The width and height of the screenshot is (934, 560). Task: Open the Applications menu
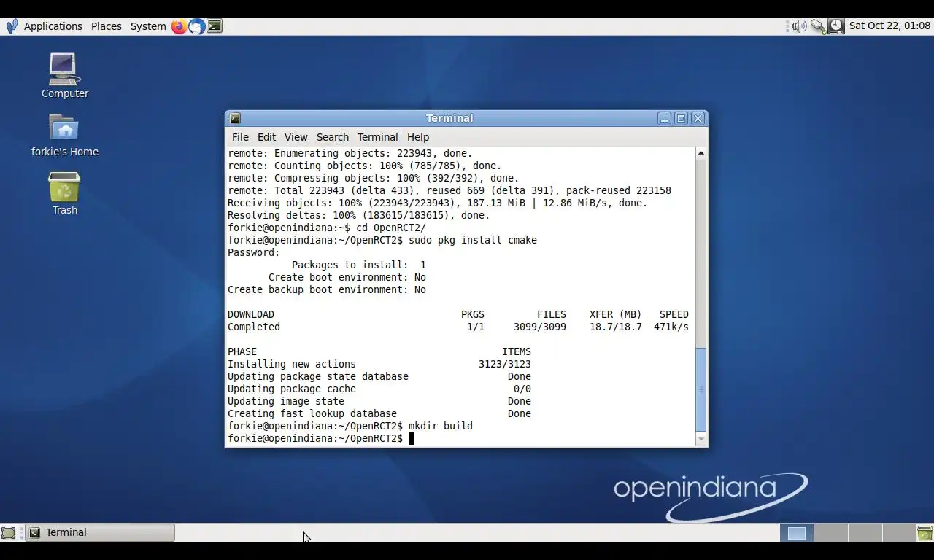click(x=53, y=26)
